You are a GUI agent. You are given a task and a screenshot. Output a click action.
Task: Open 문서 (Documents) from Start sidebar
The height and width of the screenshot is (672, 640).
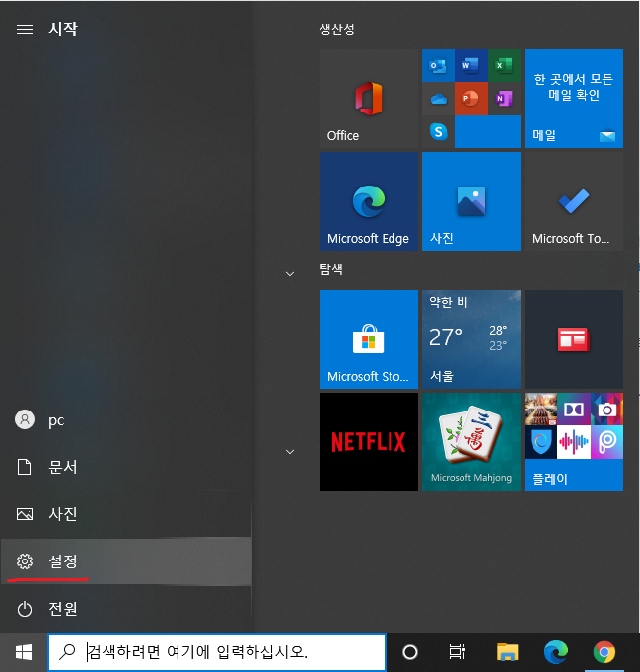pos(126,467)
